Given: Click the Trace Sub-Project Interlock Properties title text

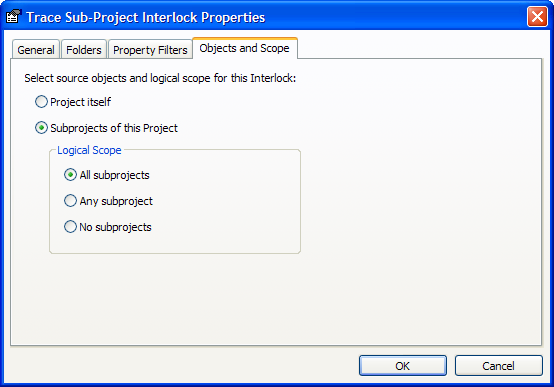Looking at the screenshot, I should pos(146,17).
